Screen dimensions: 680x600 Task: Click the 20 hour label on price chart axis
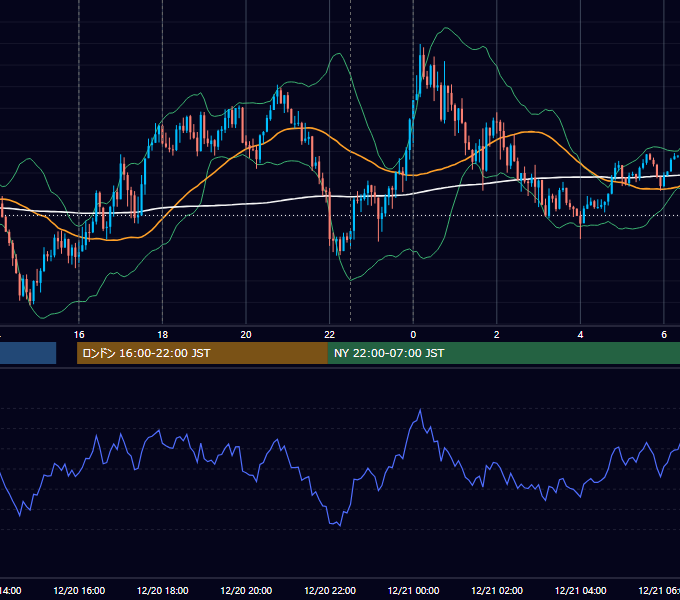[x=246, y=335]
